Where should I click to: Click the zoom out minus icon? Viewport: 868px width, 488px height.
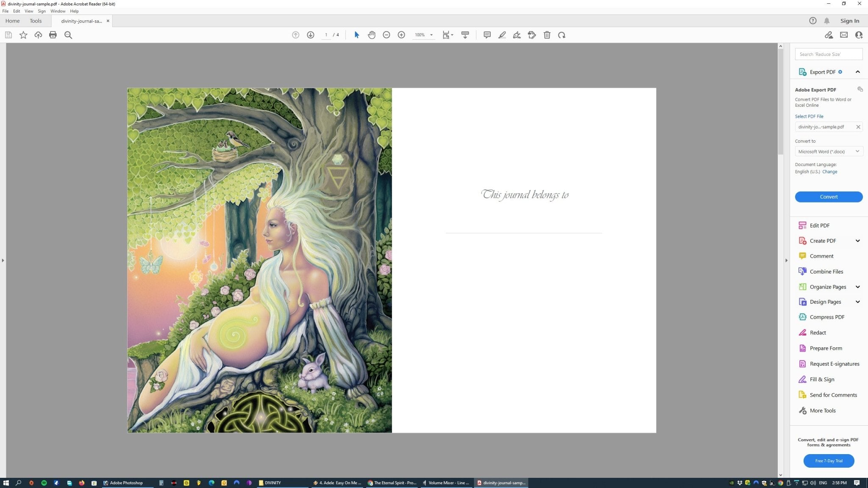(x=386, y=35)
